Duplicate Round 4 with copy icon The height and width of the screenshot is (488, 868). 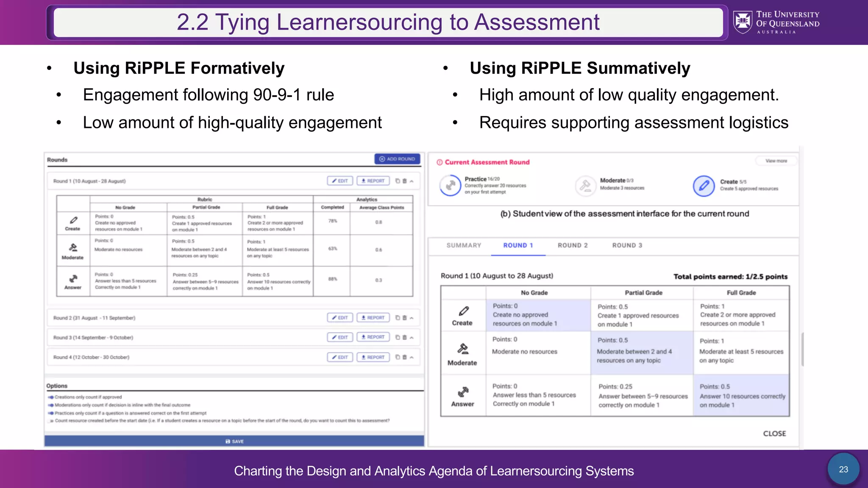(398, 357)
